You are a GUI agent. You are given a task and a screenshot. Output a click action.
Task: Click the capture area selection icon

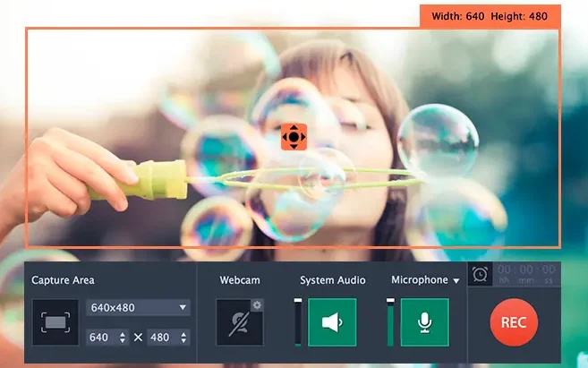point(55,321)
